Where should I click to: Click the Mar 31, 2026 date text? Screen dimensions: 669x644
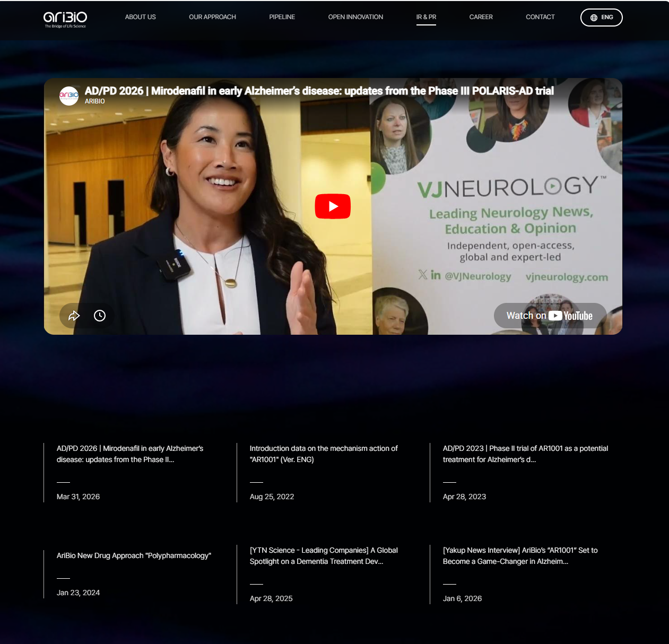[x=78, y=497]
